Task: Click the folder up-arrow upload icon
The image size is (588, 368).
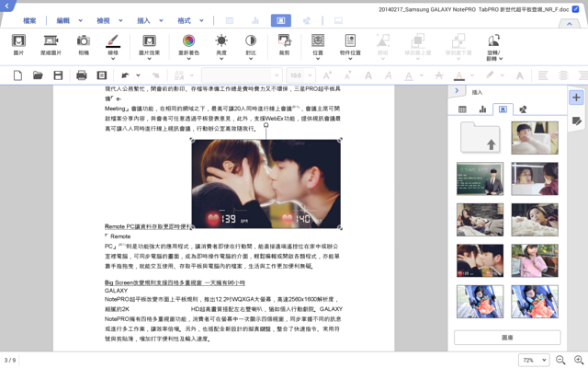Action: click(x=480, y=137)
